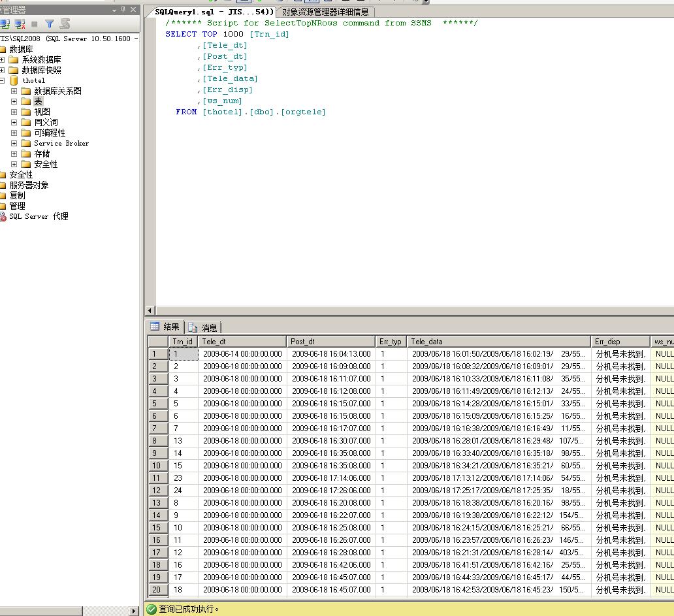Click the object explorer scroll-right arrow
Viewport: 674px width, 616px height.
point(134,611)
